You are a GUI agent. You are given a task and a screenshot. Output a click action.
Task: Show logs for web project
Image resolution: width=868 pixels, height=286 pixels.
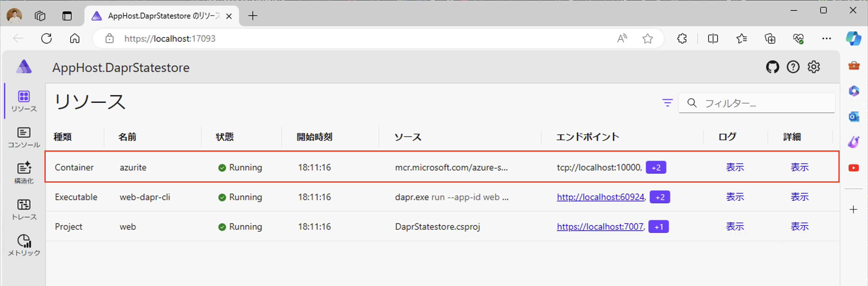pyautogui.click(x=735, y=227)
